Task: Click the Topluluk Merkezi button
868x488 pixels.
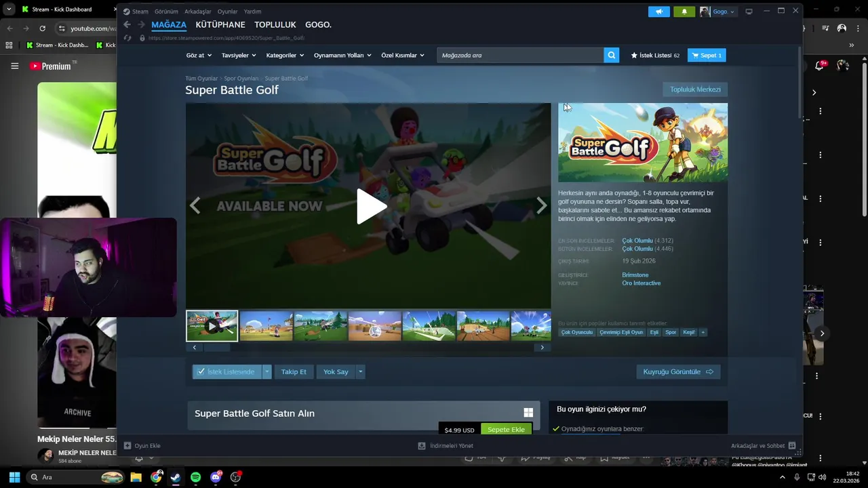Action: (x=695, y=89)
